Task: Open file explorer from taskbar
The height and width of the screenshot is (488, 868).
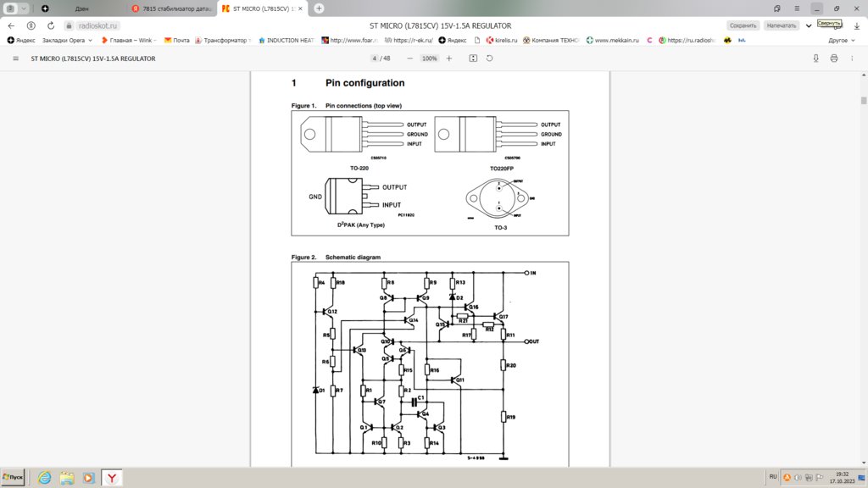Action: click(x=67, y=478)
